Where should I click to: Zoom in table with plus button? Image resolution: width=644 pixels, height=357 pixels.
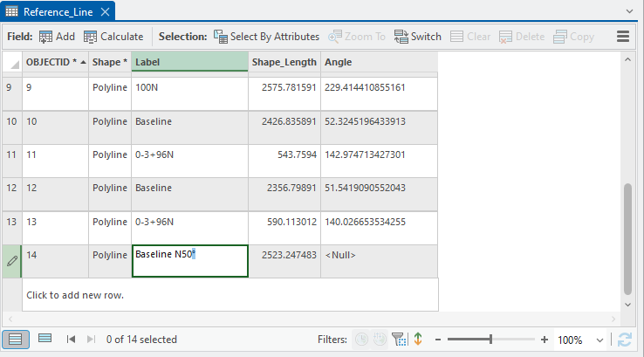pyautogui.click(x=545, y=340)
